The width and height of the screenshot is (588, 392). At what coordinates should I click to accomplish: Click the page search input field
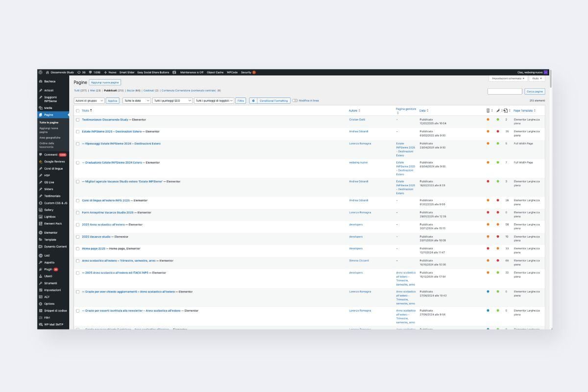(x=505, y=92)
